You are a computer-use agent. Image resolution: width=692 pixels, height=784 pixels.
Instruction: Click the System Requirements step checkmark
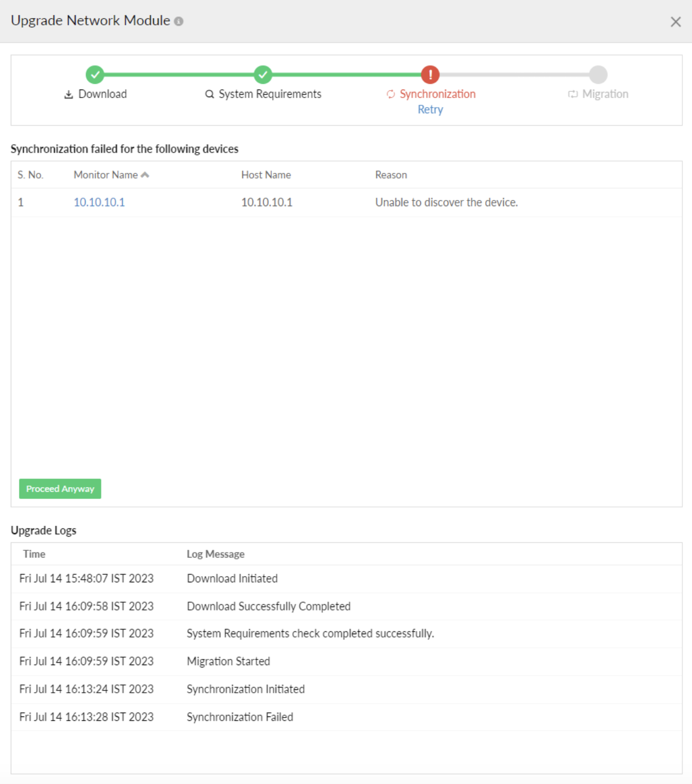pos(263,74)
